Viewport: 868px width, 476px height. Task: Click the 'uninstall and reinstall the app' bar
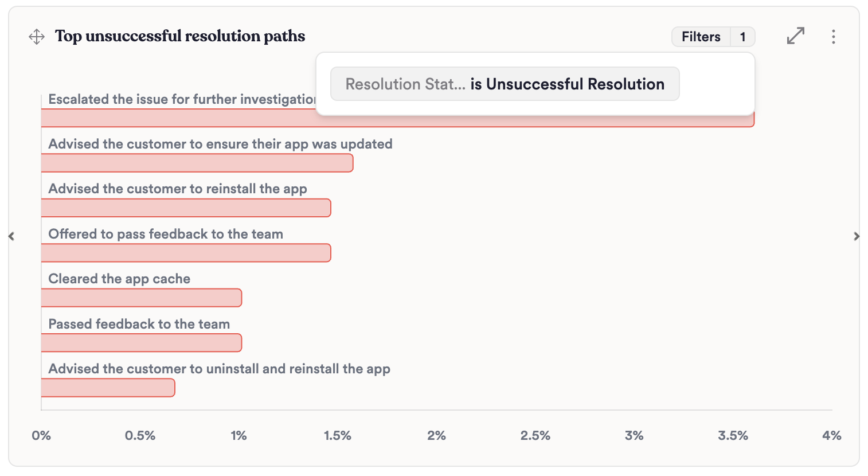(x=108, y=388)
